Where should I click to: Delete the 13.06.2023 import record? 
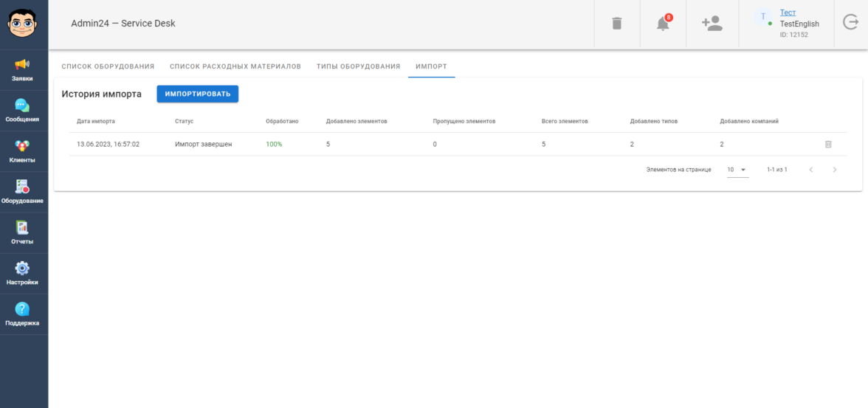tap(828, 144)
